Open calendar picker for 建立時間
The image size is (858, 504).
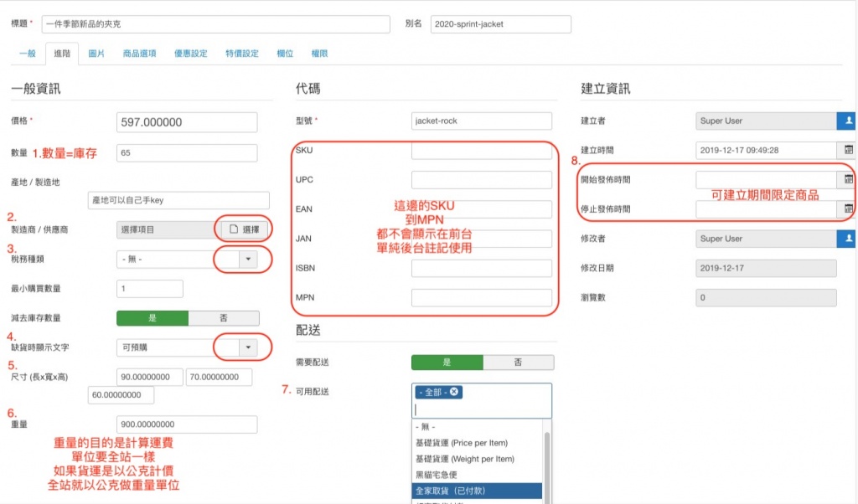click(847, 151)
